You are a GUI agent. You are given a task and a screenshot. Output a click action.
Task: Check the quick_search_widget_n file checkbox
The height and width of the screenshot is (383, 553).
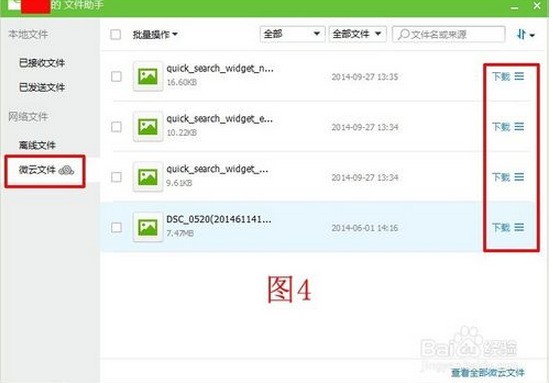tap(116, 76)
